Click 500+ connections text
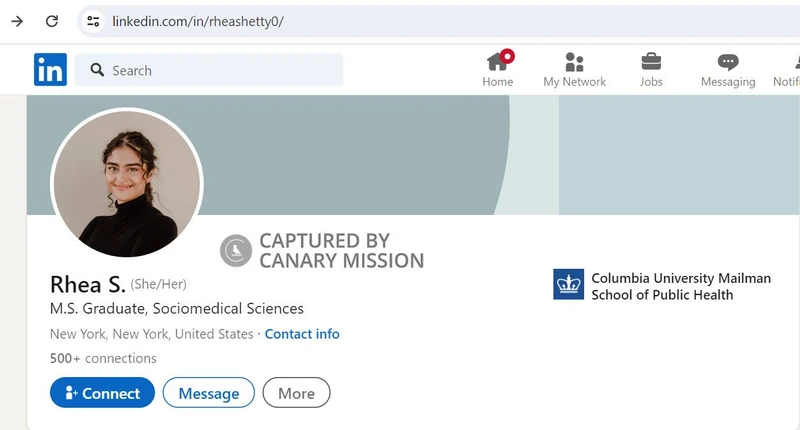800x430 pixels. (103, 359)
